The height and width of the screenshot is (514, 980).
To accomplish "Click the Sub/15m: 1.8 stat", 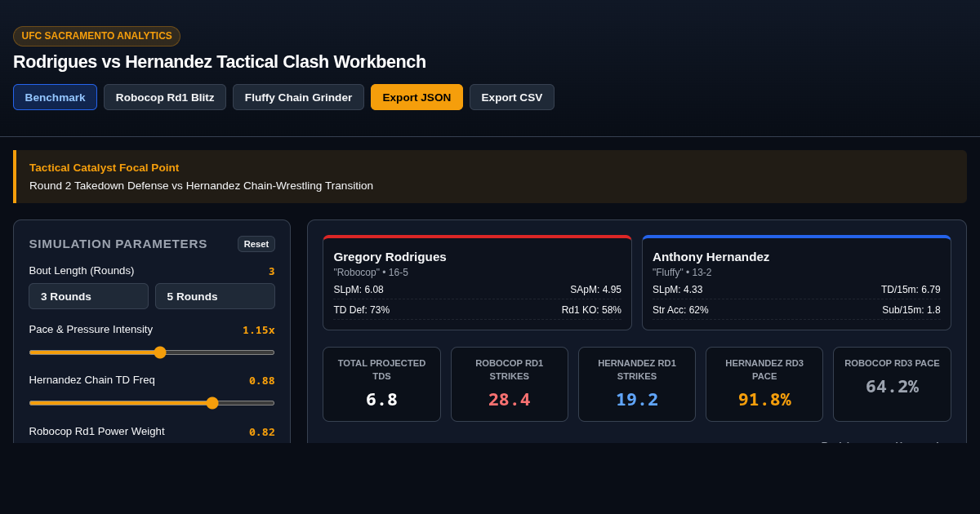I will (x=911, y=310).
